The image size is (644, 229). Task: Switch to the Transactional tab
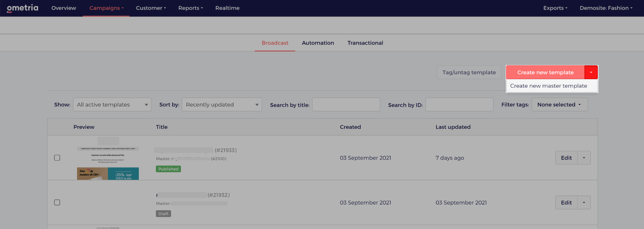point(365,43)
